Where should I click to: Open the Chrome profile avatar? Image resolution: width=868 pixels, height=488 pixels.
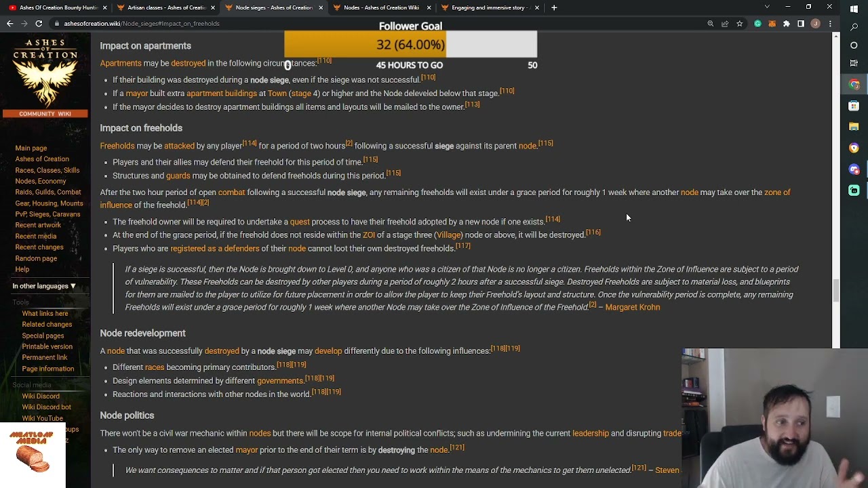(816, 24)
